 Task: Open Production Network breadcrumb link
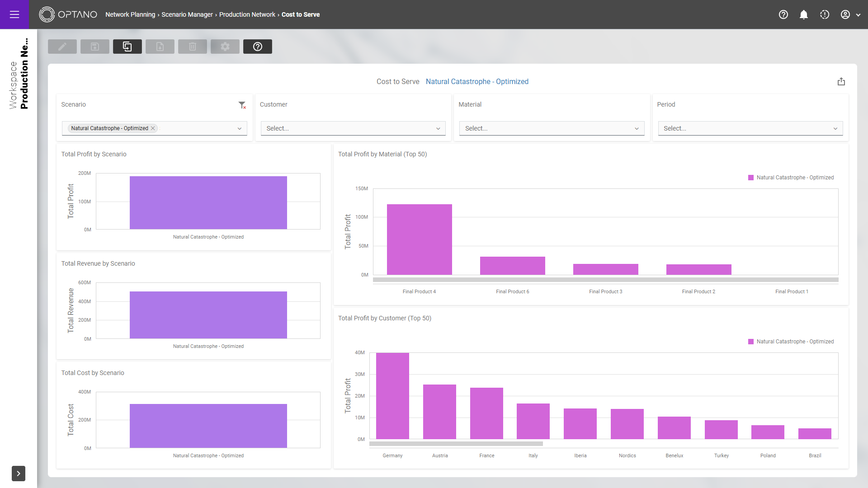[x=247, y=14]
